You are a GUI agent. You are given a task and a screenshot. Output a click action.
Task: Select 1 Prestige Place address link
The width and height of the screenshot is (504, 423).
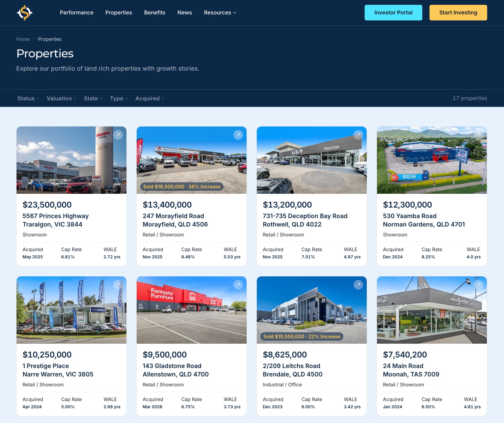click(x=58, y=370)
